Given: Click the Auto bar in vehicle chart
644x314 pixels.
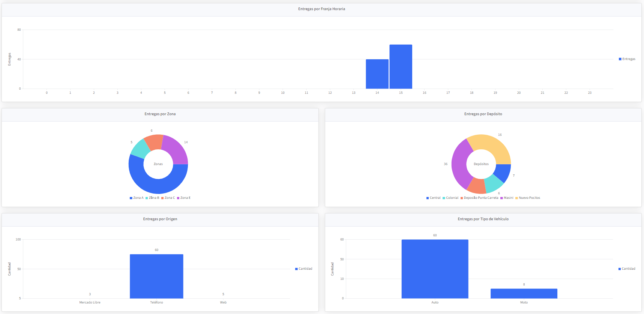Looking at the screenshot, I should (435, 269).
